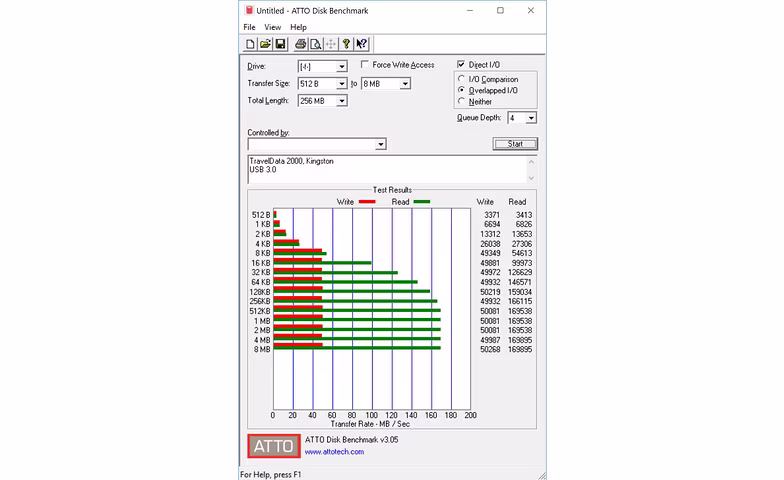Click the 4 KB read value 27306
This screenshot has width=784, height=480.
pyautogui.click(x=522, y=244)
